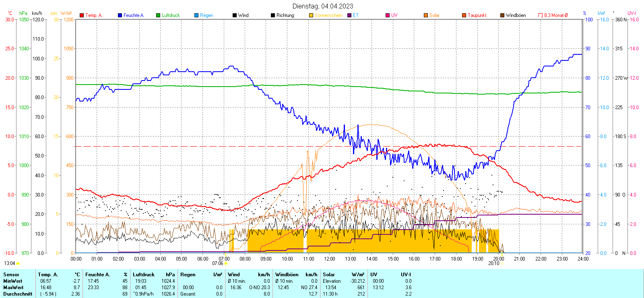Toggle the Regen legend marker
The height and width of the screenshot is (298, 644).
(196, 15)
